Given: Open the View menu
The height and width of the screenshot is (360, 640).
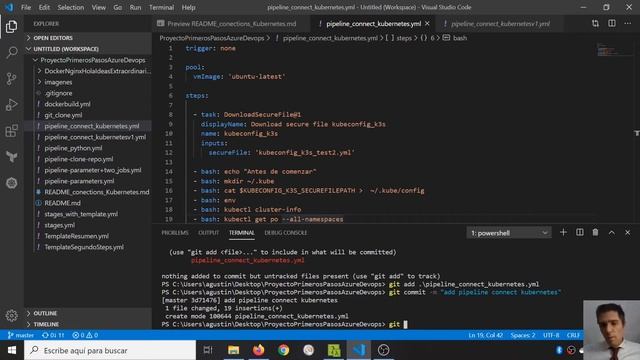Looking at the screenshot, I should click(x=98, y=7).
